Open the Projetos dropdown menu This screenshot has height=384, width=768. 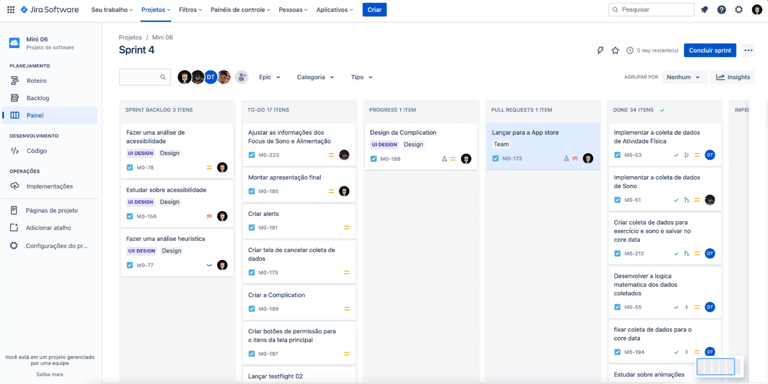(156, 10)
